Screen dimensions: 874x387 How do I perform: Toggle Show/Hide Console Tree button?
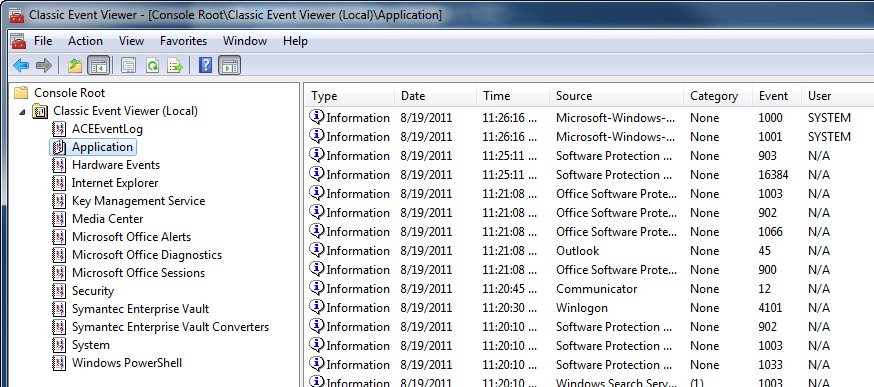(x=99, y=66)
